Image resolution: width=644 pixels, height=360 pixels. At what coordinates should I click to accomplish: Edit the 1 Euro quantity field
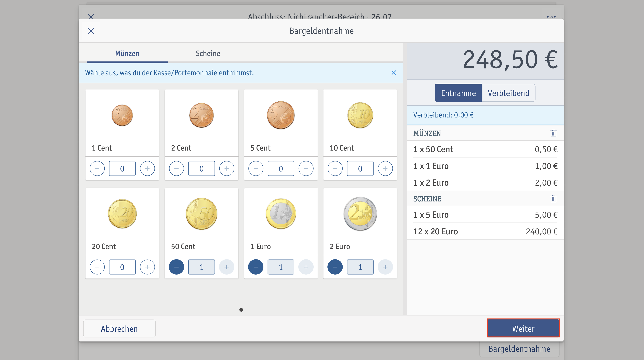coord(281,267)
